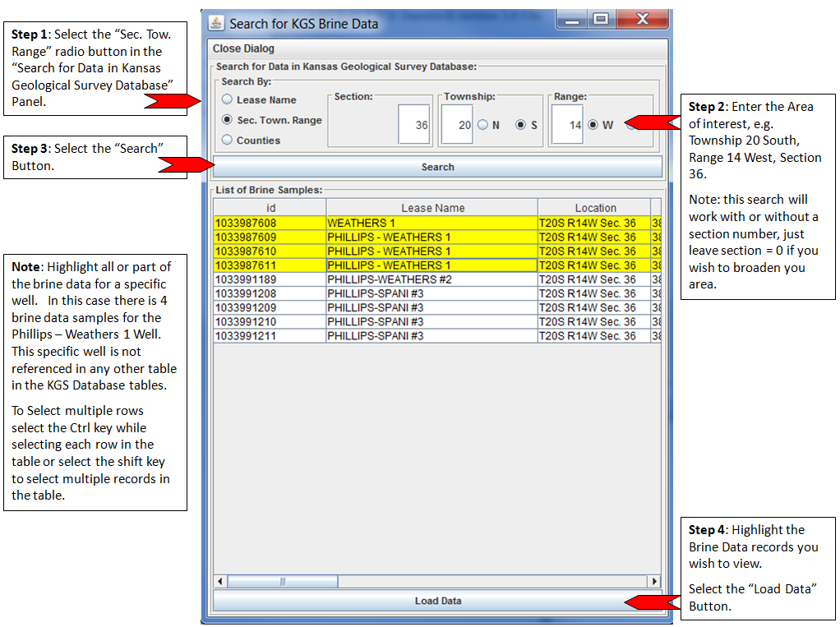840x627 pixels.
Task: Click the table's right scroll arrow
Action: click(654, 581)
